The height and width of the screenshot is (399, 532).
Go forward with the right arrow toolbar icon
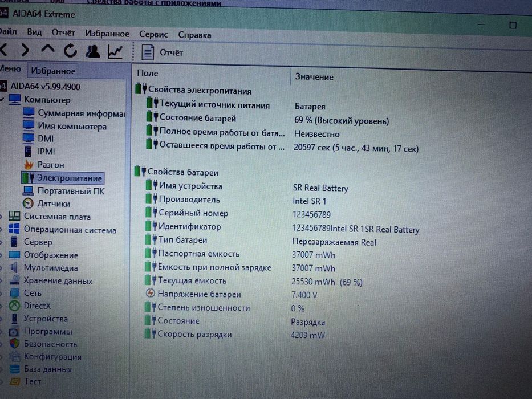(x=25, y=50)
